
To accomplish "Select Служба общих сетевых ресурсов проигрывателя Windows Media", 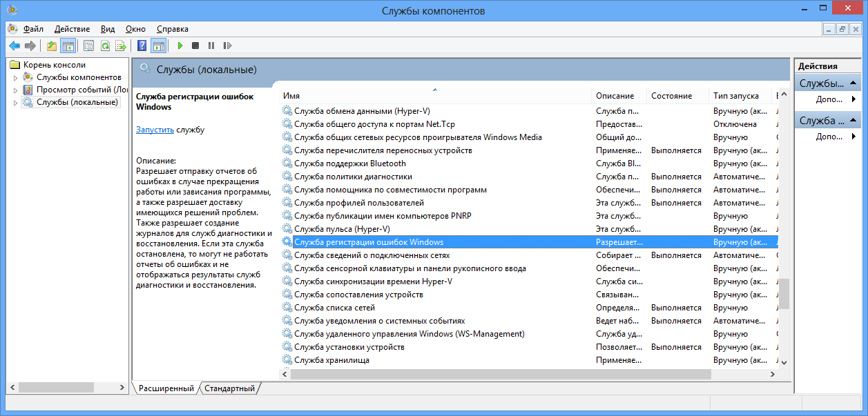I will (x=529, y=137).
